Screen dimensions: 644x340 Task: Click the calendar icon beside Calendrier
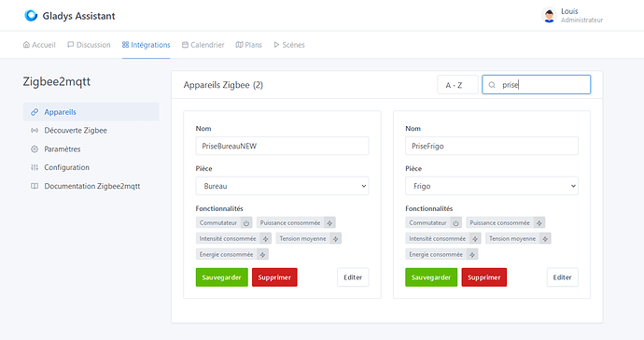[185, 45]
